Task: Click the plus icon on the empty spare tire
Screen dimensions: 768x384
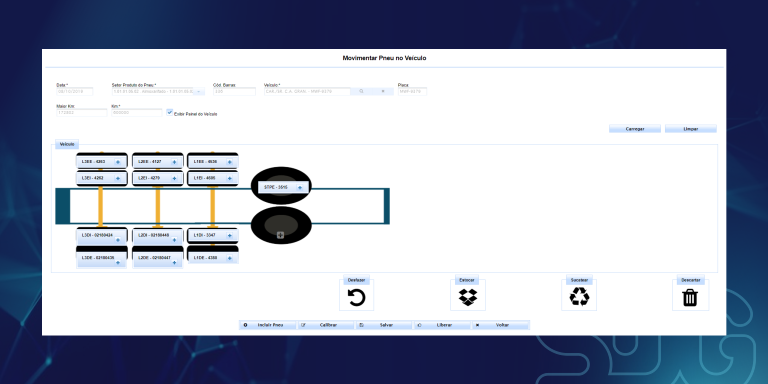Action: 280,235
